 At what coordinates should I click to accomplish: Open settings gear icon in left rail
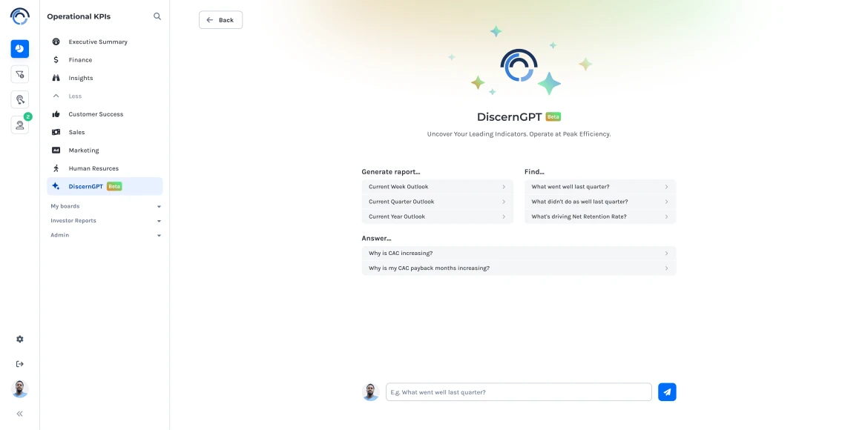click(x=20, y=339)
